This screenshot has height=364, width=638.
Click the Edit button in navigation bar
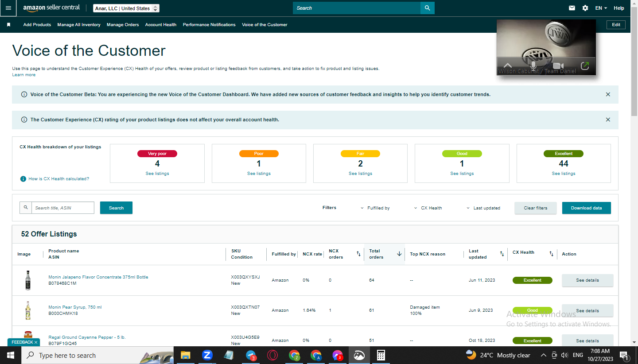pos(616,25)
